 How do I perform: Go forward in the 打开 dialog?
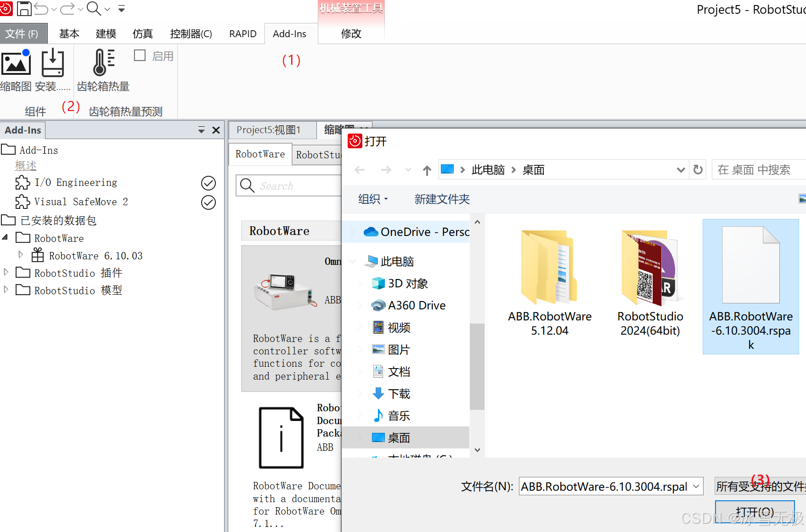point(386,170)
